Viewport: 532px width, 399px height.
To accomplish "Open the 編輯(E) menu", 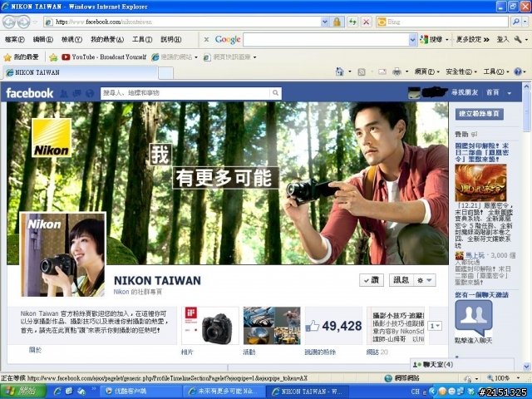I will [x=42, y=40].
